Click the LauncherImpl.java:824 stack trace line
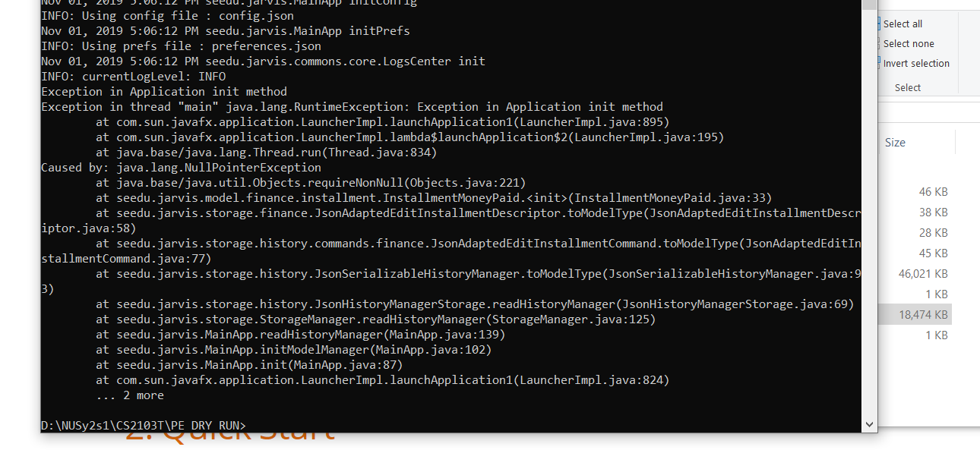The width and height of the screenshot is (980, 450). [383, 380]
